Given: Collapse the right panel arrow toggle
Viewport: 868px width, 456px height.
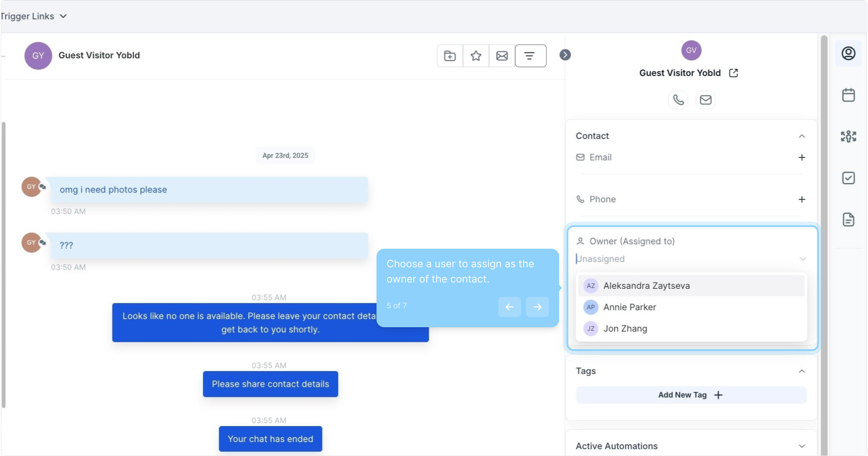Looking at the screenshot, I should pos(565,55).
